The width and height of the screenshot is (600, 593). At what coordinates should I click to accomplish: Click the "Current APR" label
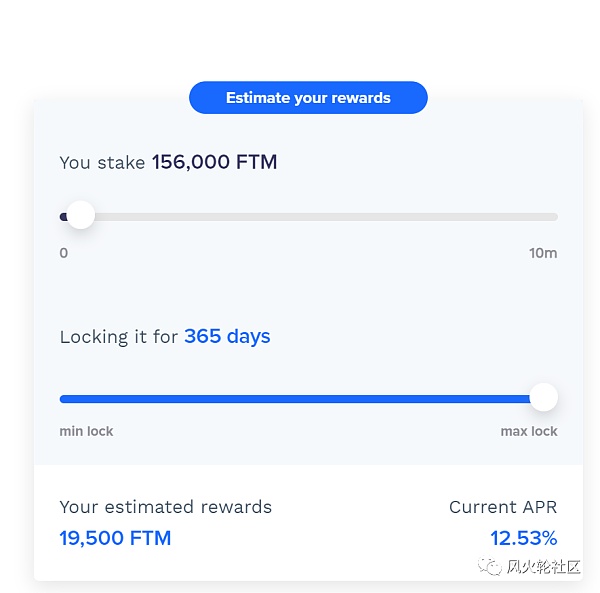pyautogui.click(x=503, y=507)
